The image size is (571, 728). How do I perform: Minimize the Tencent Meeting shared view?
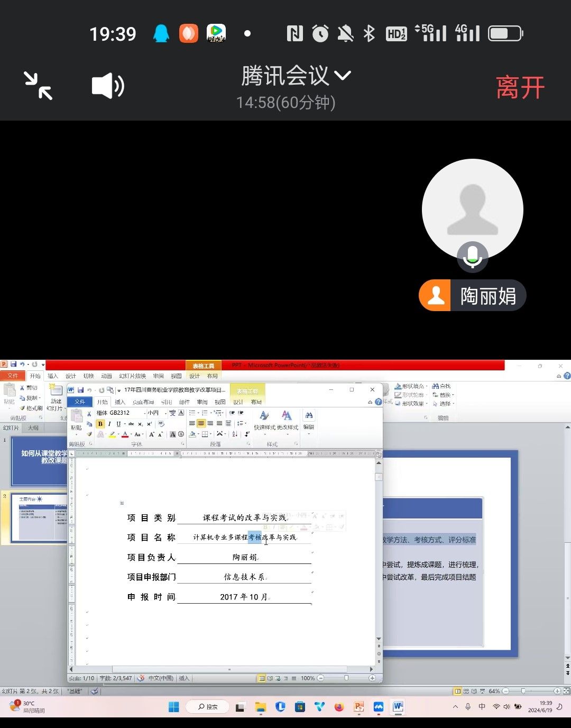tap(38, 86)
